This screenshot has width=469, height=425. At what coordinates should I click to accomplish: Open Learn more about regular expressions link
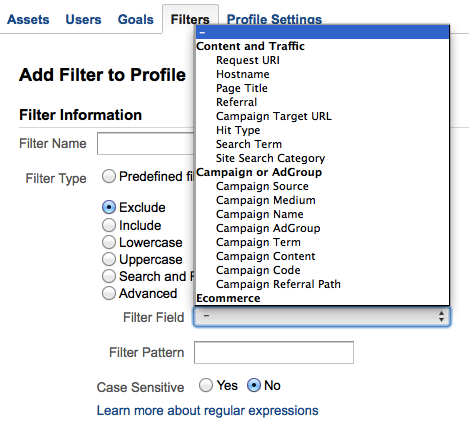click(x=207, y=410)
